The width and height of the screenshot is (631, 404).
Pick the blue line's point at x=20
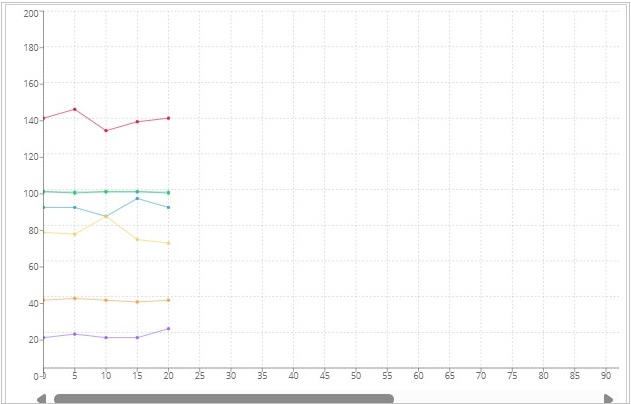click(x=168, y=207)
